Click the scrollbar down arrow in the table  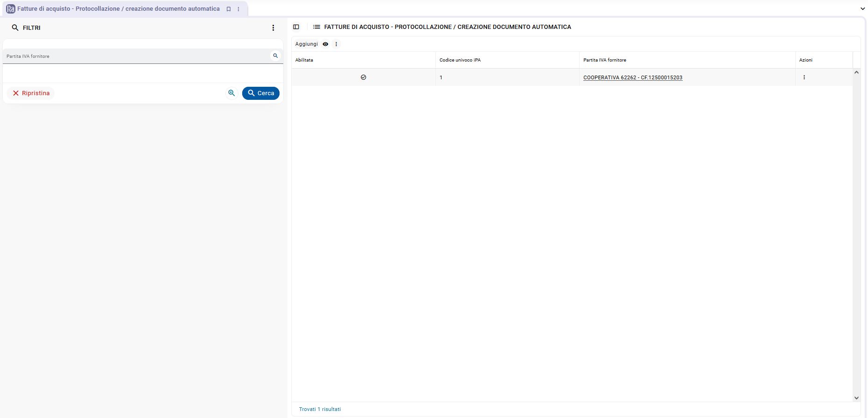coord(856,398)
